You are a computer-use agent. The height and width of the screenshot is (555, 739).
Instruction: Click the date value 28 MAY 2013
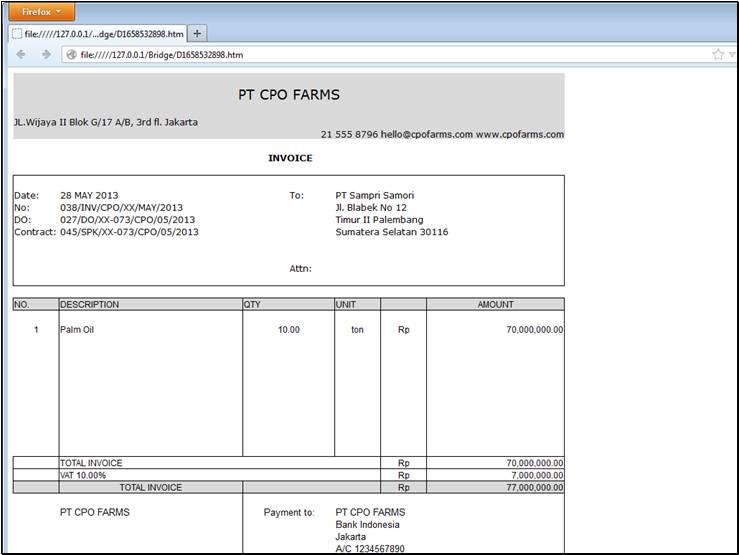pyautogui.click(x=89, y=195)
